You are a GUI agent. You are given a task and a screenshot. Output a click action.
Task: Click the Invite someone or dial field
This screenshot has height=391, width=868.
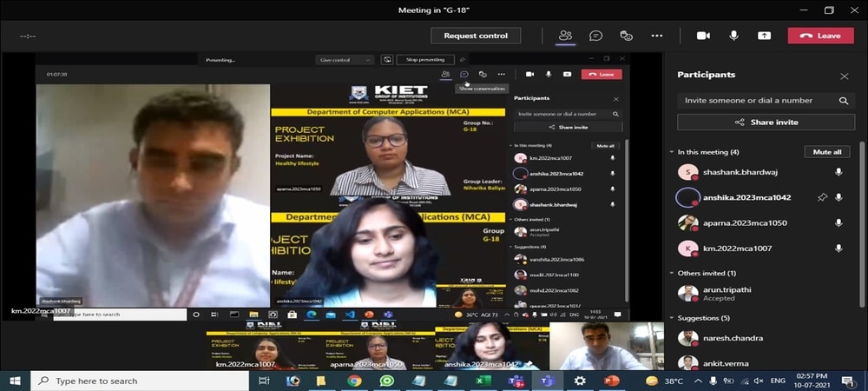(x=755, y=101)
